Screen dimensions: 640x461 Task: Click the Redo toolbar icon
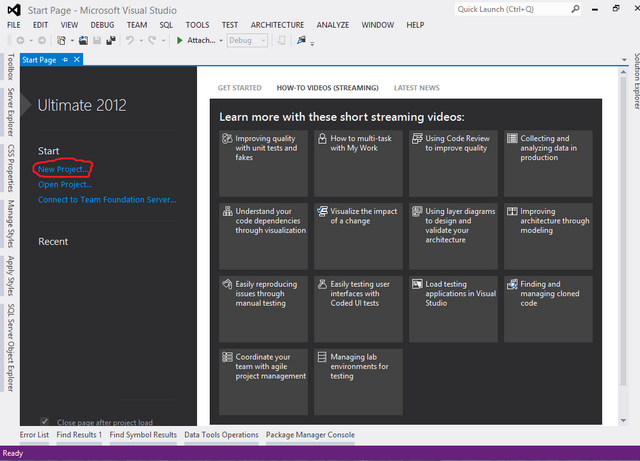tap(152, 40)
